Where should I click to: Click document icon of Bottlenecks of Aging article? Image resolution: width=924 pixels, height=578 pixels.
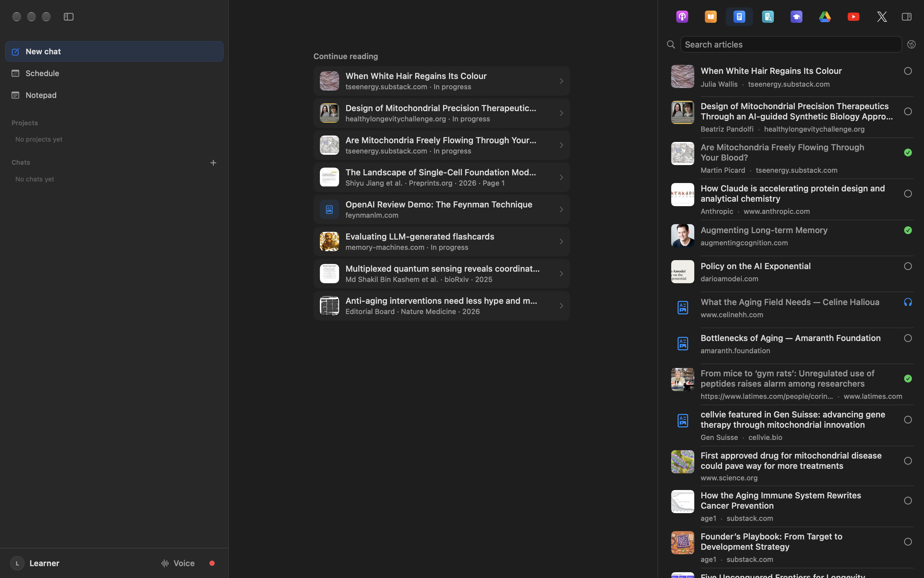[682, 343]
